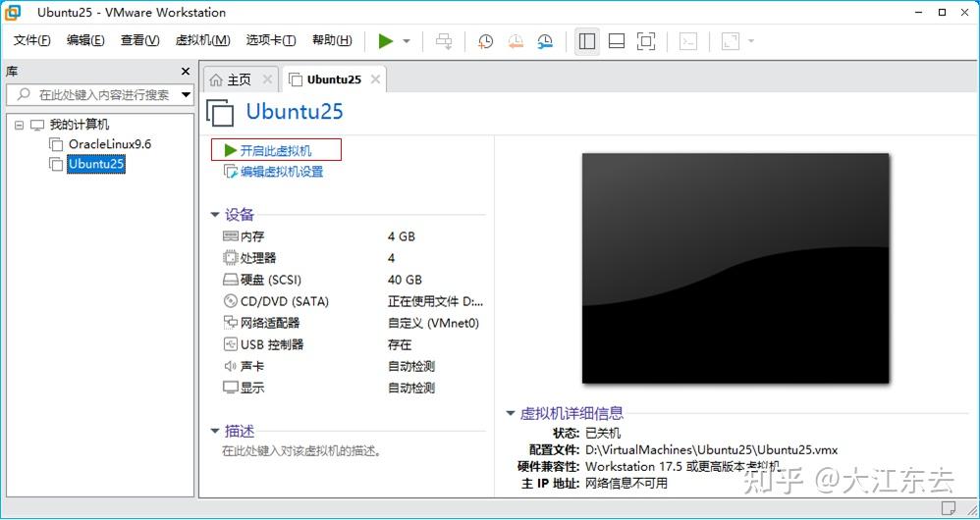Screen dimensions: 980x520
Task: Click the message log icon in status bar
Action: [949, 506]
